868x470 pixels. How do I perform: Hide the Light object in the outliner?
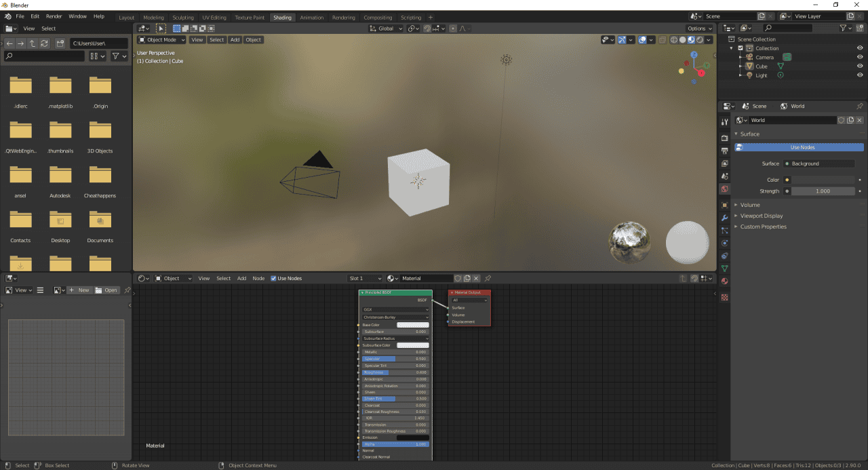coord(859,75)
